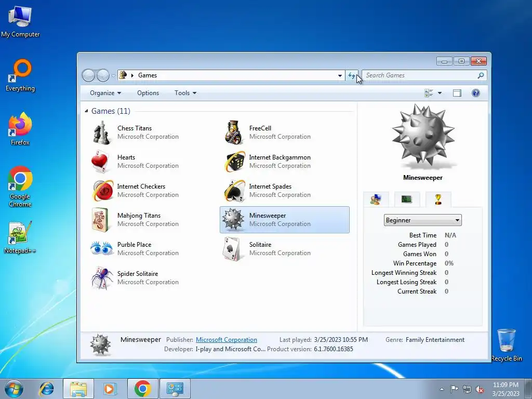The height and width of the screenshot is (399, 532).
Task: Click the Back navigation arrow
Action: pos(88,75)
